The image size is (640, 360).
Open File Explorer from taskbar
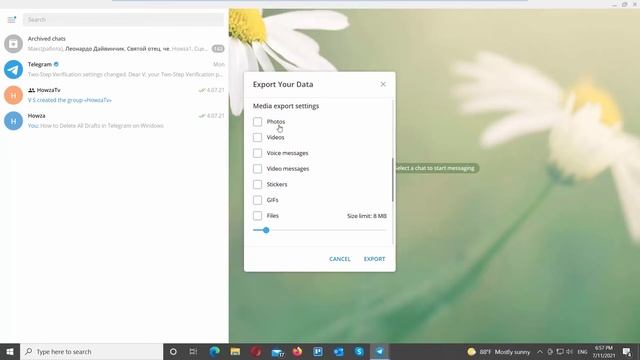tap(235, 351)
